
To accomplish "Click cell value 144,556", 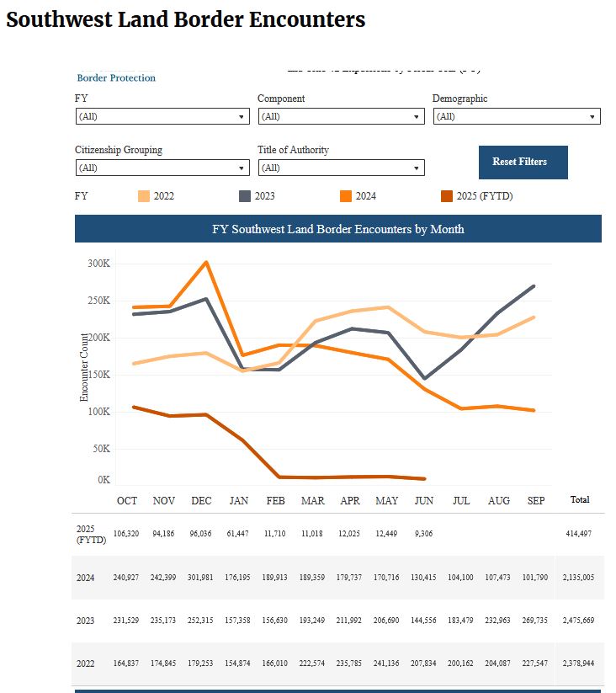I will point(423,620).
